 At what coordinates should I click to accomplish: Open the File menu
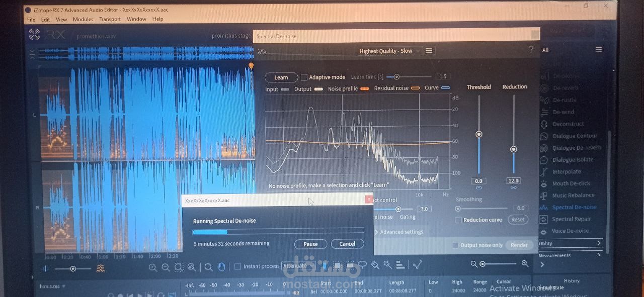click(x=31, y=19)
